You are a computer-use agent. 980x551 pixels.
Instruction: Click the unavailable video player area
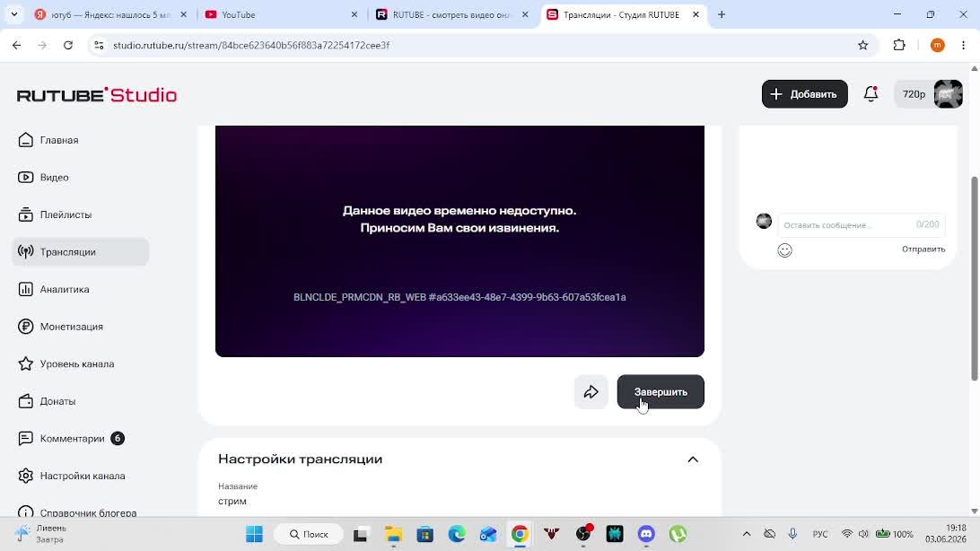(x=459, y=241)
